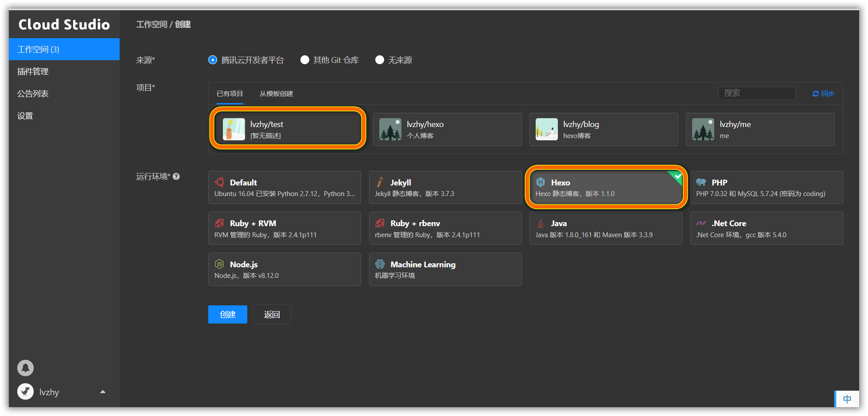Click the blue 创建 button
The height and width of the screenshot is (416, 868).
click(228, 314)
